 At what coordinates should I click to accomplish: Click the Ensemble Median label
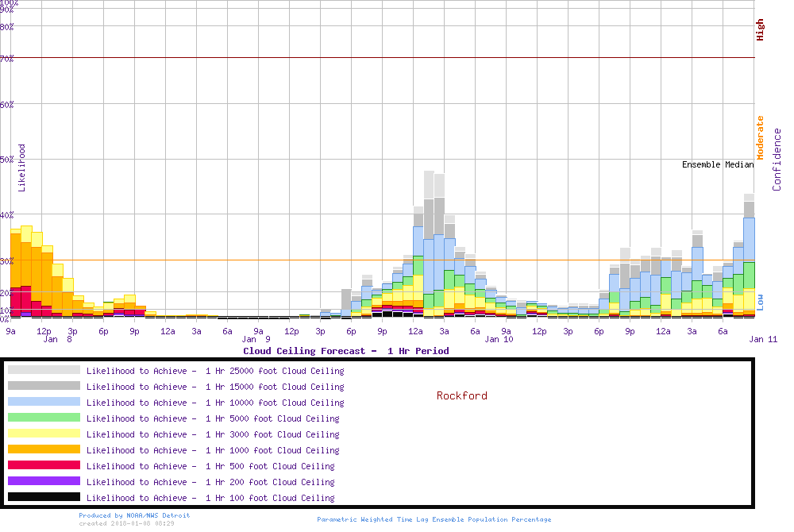coord(718,164)
